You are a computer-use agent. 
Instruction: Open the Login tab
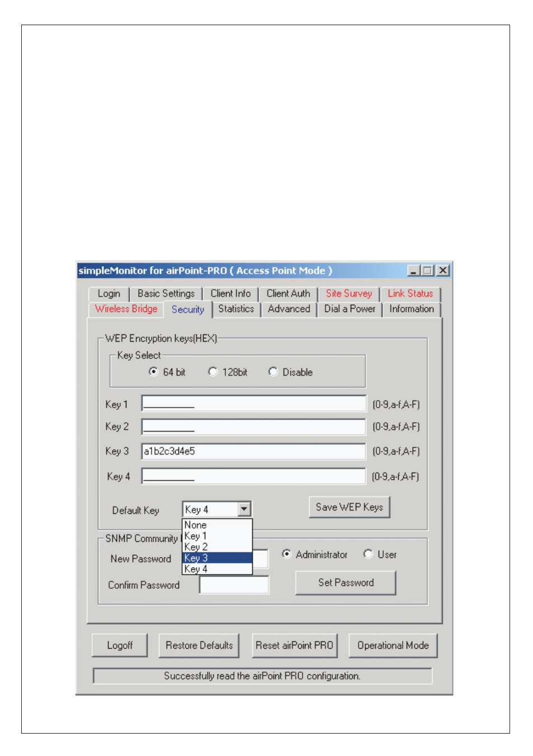click(109, 294)
